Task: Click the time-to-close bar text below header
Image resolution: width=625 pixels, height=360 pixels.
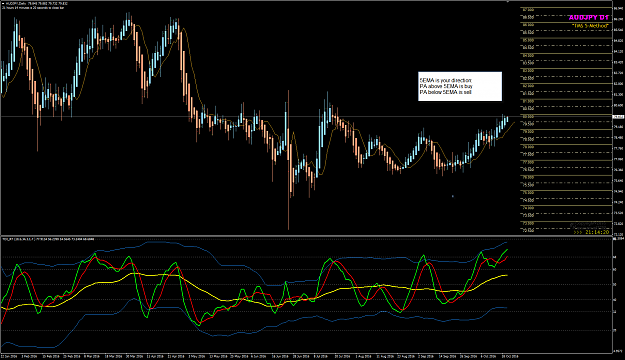Action: click(33, 8)
